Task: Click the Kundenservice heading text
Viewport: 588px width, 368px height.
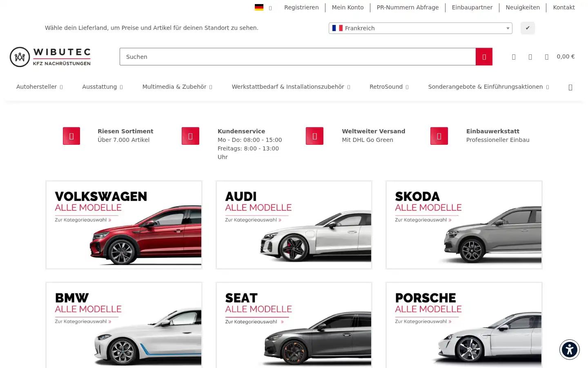Action: (x=241, y=131)
